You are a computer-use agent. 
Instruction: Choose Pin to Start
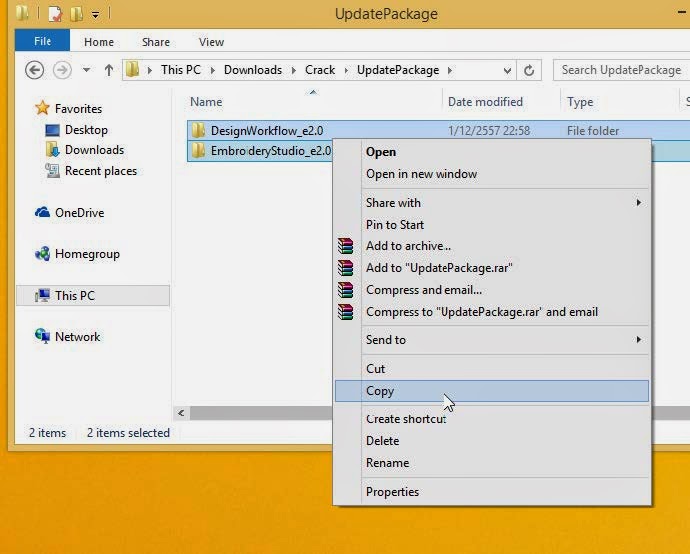492,224
